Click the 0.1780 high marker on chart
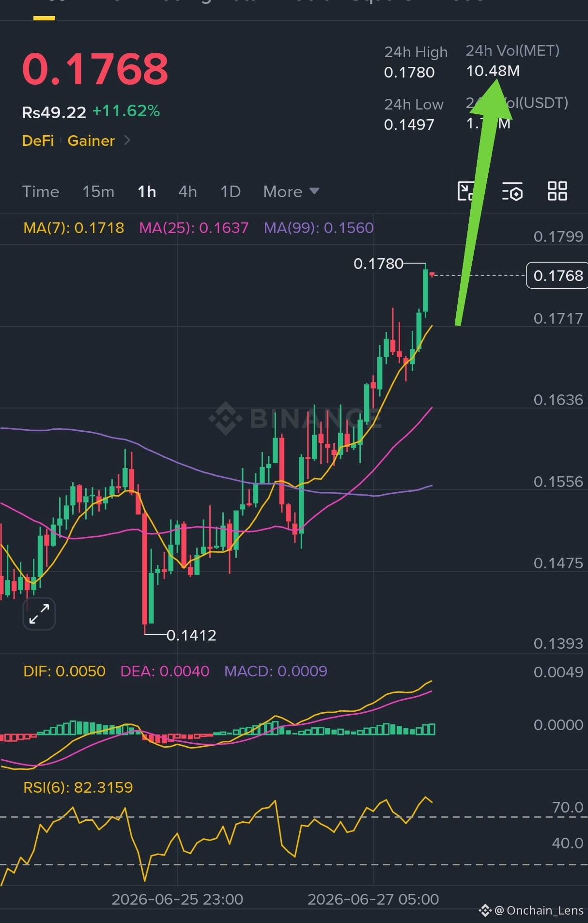The width and height of the screenshot is (588, 923). pyautogui.click(x=378, y=264)
